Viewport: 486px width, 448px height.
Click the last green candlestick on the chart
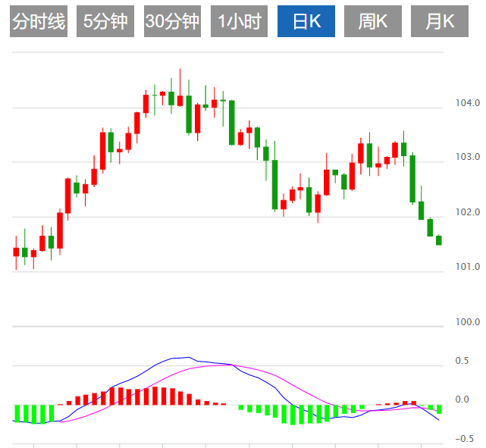point(438,240)
